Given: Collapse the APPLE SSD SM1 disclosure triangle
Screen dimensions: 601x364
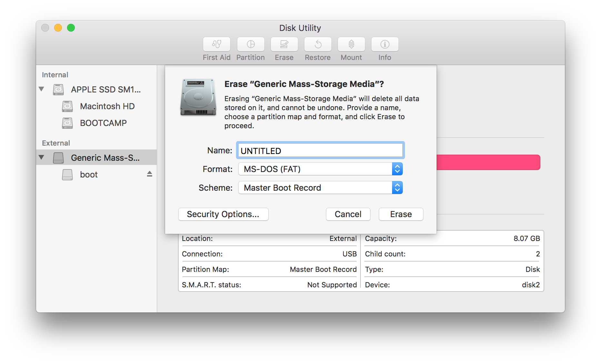Looking at the screenshot, I should pyautogui.click(x=41, y=89).
